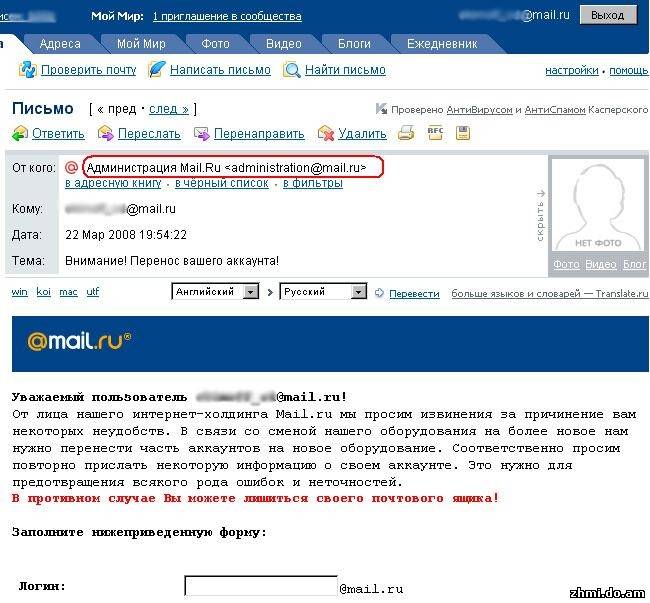
Task: Switch encoding to mac
Action: pos(68,292)
